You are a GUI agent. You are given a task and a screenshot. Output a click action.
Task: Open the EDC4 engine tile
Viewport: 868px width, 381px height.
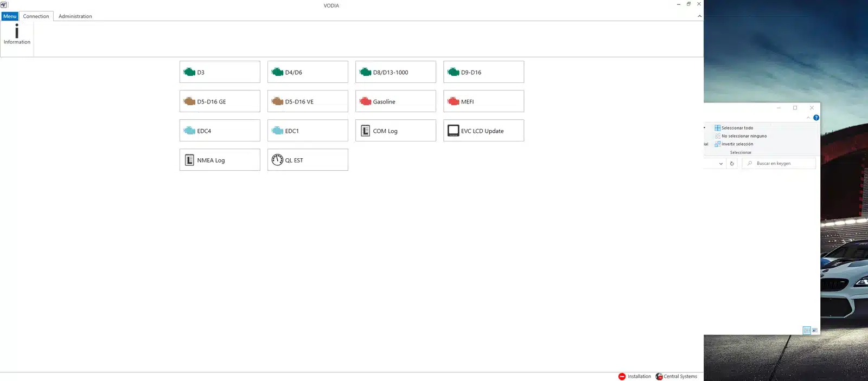(220, 131)
